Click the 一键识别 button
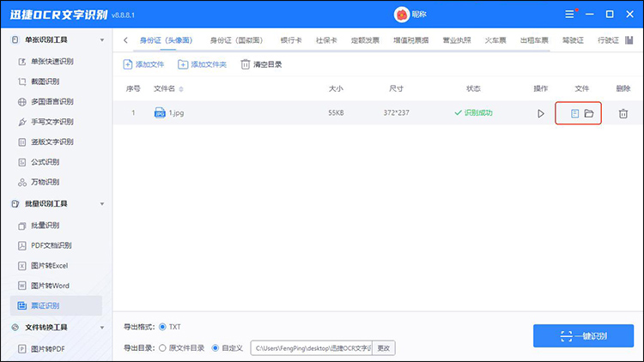Viewport: 644px width, 362px height. 583,337
